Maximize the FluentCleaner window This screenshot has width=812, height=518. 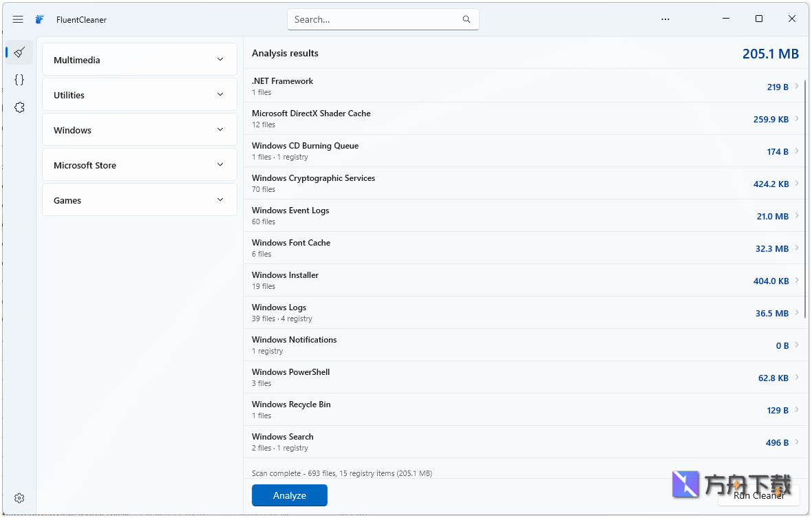759,19
